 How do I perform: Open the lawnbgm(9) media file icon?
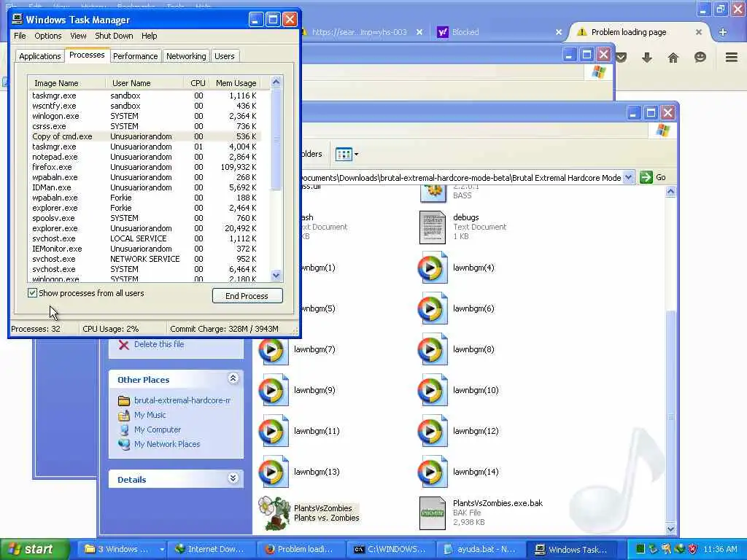point(273,391)
